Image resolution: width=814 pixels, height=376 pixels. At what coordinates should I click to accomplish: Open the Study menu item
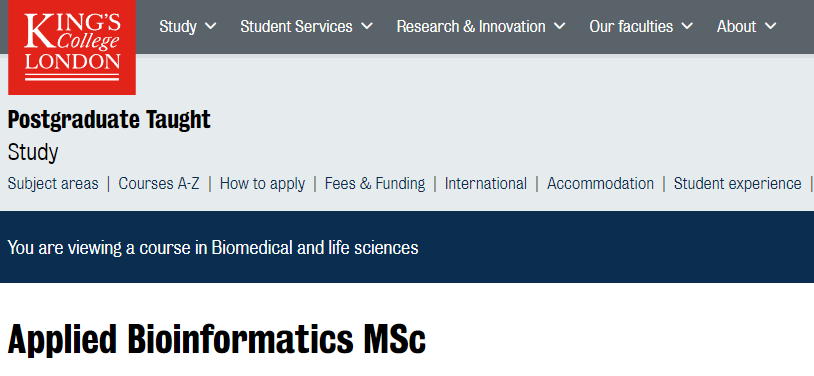tap(178, 26)
